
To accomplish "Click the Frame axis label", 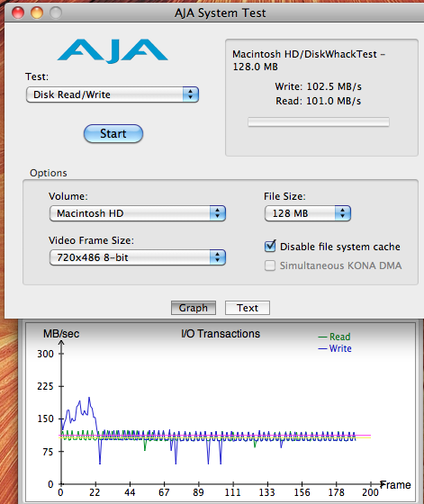I will click(395, 485).
